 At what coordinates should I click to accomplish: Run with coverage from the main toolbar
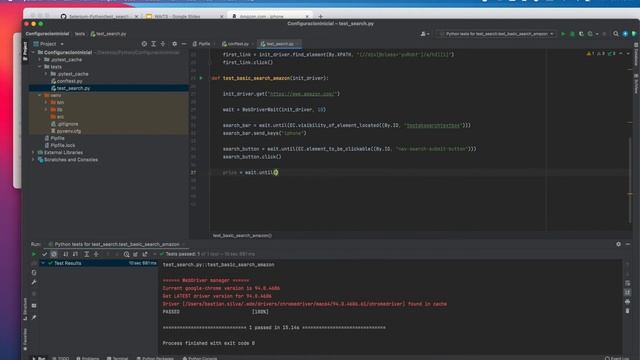pos(581,34)
